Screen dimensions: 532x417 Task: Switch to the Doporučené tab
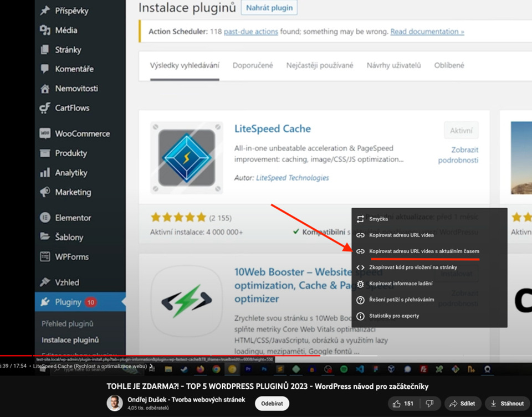pos(253,65)
